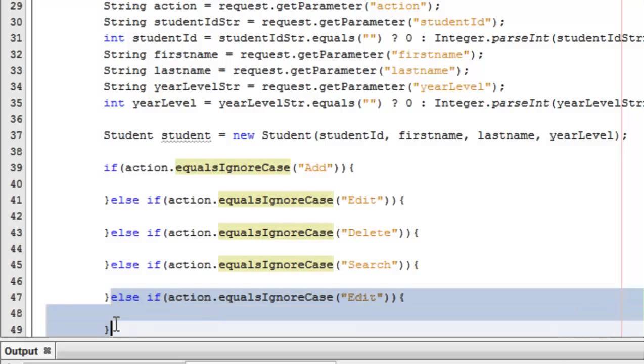Click studentIdStr variable declared on line 30
644x364 pixels.
(x=197, y=22)
